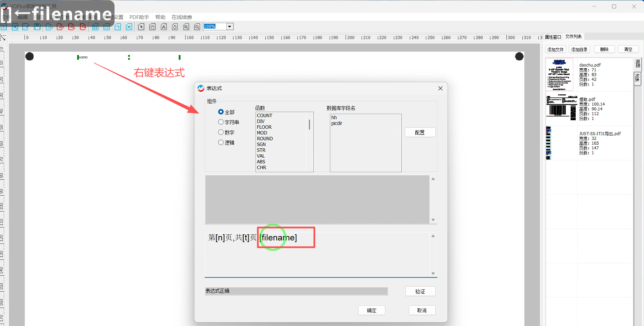Click the 添加目录 button

(579, 50)
